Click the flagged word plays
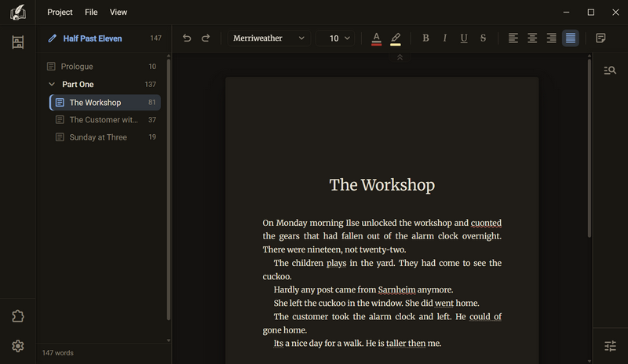 [x=336, y=263]
